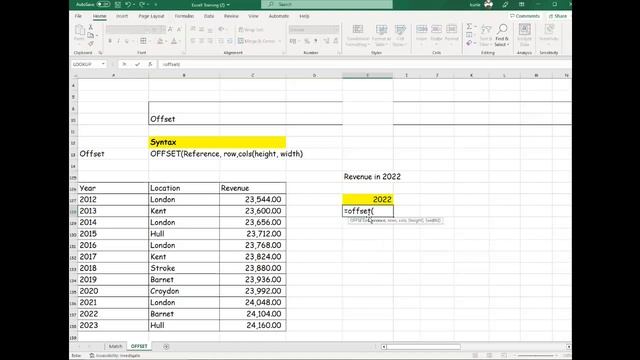
Task: Open Find & Select menu
Action: point(502,35)
